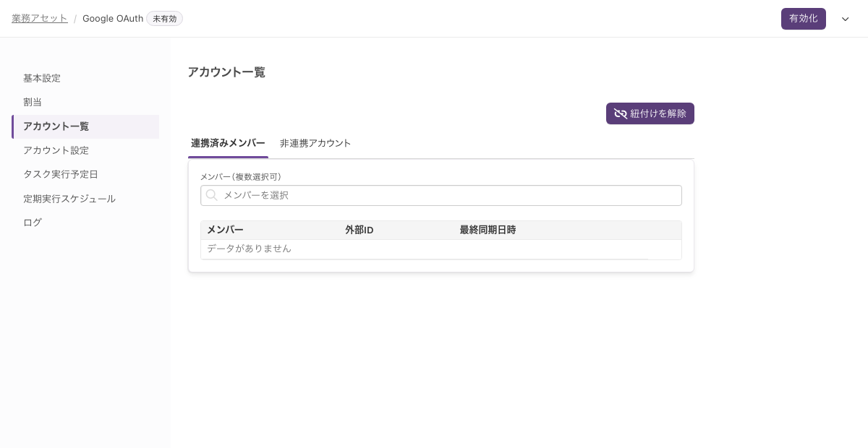
Task: Click the 未有効 status badge
Action: pyautogui.click(x=164, y=19)
